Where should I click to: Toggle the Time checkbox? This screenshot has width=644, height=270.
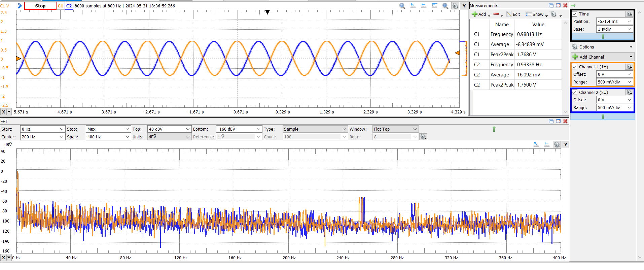coord(575,14)
